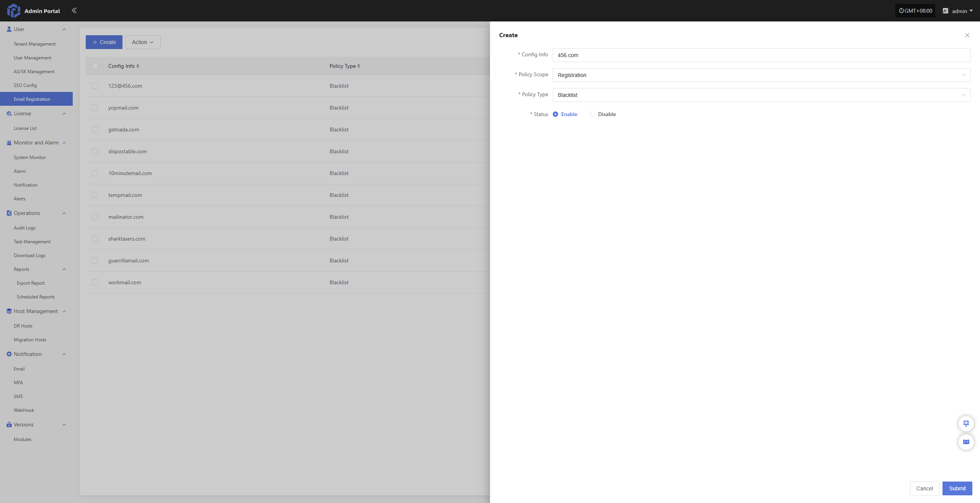Image resolution: width=980 pixels, height=503 pixels.
Task: Expand the Action dropdown button
Action: [143, 42]
